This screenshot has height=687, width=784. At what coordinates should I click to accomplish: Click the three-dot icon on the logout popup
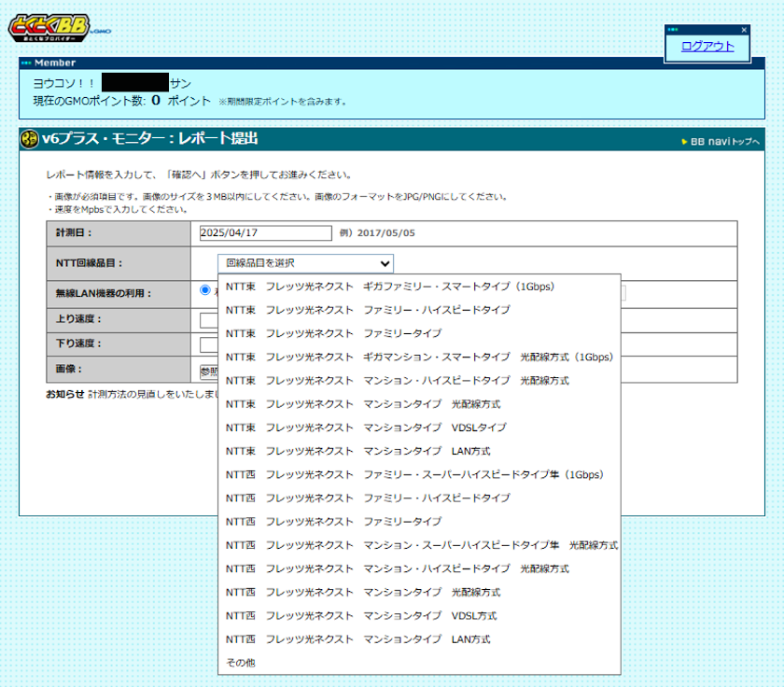click(674, 27)
